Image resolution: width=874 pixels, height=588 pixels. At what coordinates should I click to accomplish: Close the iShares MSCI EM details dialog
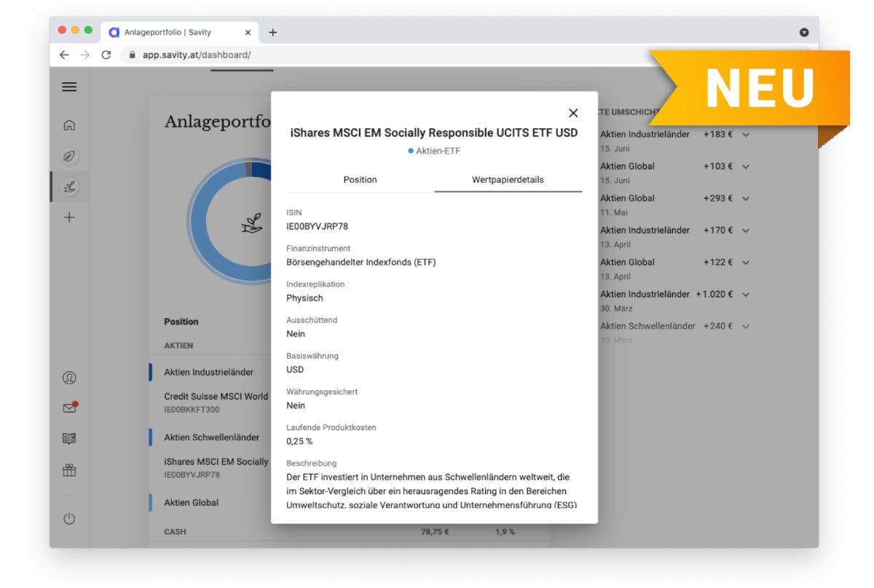coord(572,113)
